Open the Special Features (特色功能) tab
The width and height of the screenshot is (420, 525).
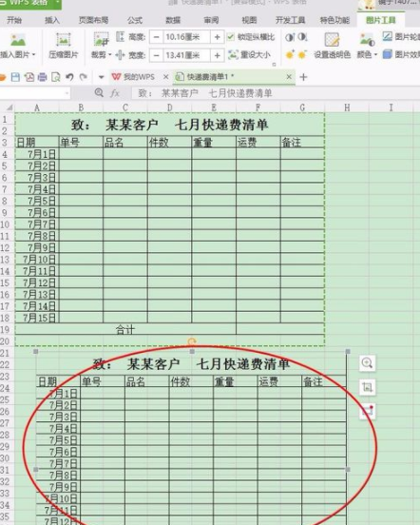click(x=334, y=20)
